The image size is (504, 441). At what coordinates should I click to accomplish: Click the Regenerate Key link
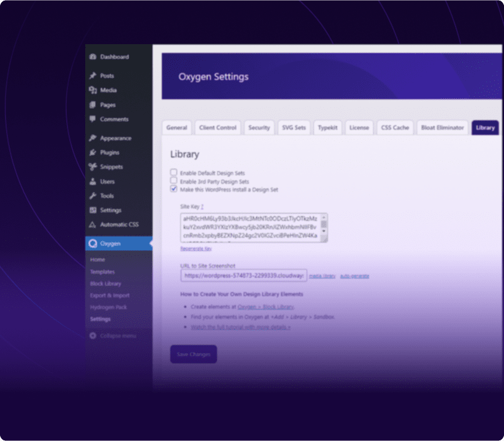tap(196, 248)
